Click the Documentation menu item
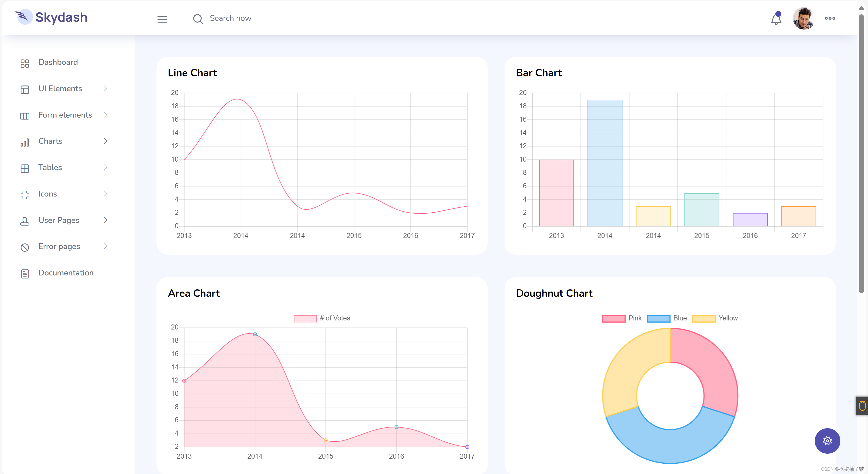The width and height of the screenshot is (868, 474). point(66,273)
